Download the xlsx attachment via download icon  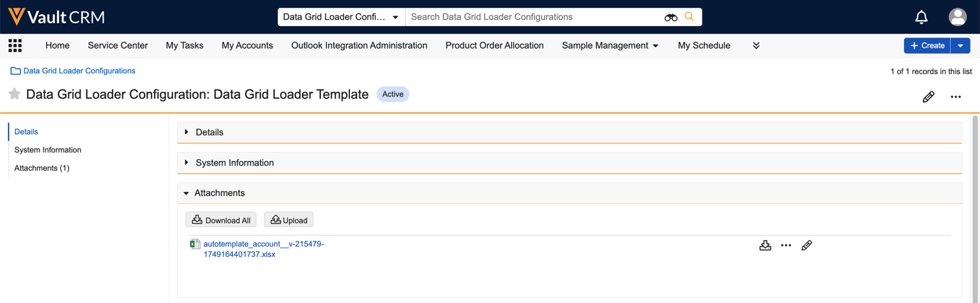765,246
